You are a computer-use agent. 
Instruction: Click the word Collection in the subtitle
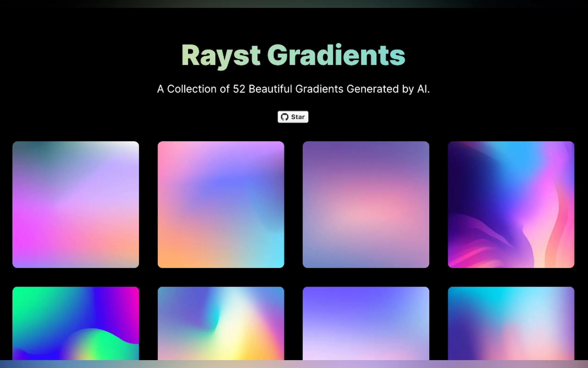click(191, 89)
